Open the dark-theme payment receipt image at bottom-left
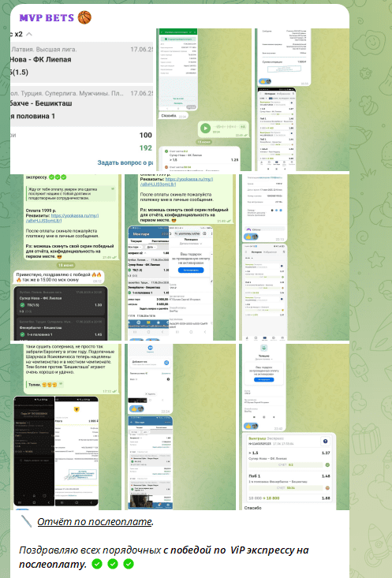Screen dimensions: 392x578 point(34,451)
